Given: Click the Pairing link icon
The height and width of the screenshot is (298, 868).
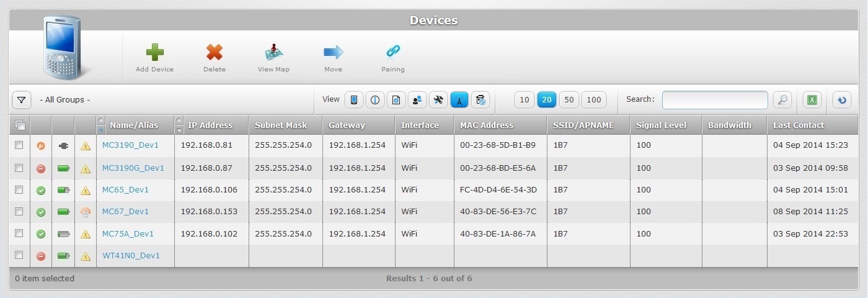Looking at the screenshot, I should click(x=392, y=52).
